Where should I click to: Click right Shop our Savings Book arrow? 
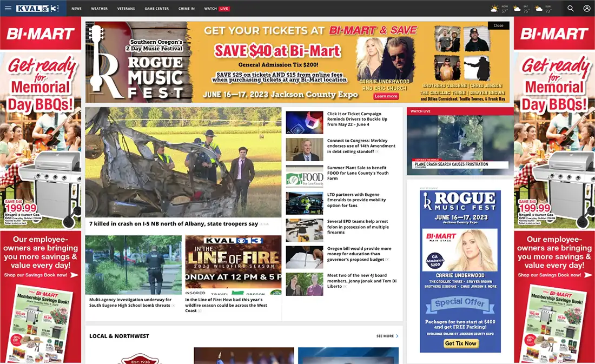(588, 275)
